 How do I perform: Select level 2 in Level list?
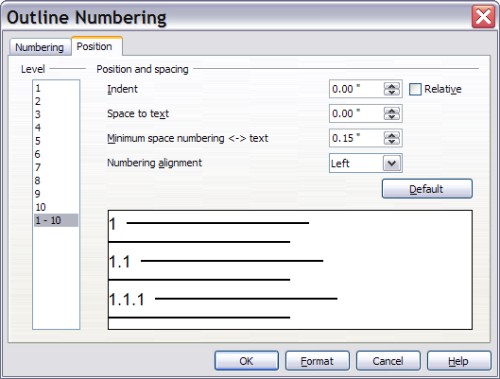pyautogui.click(x=56, y=101)
